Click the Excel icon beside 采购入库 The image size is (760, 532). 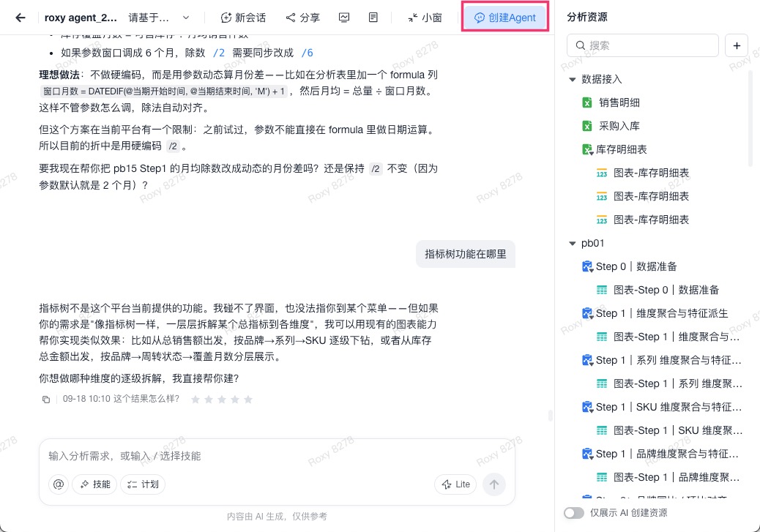(x=587, y=126)
